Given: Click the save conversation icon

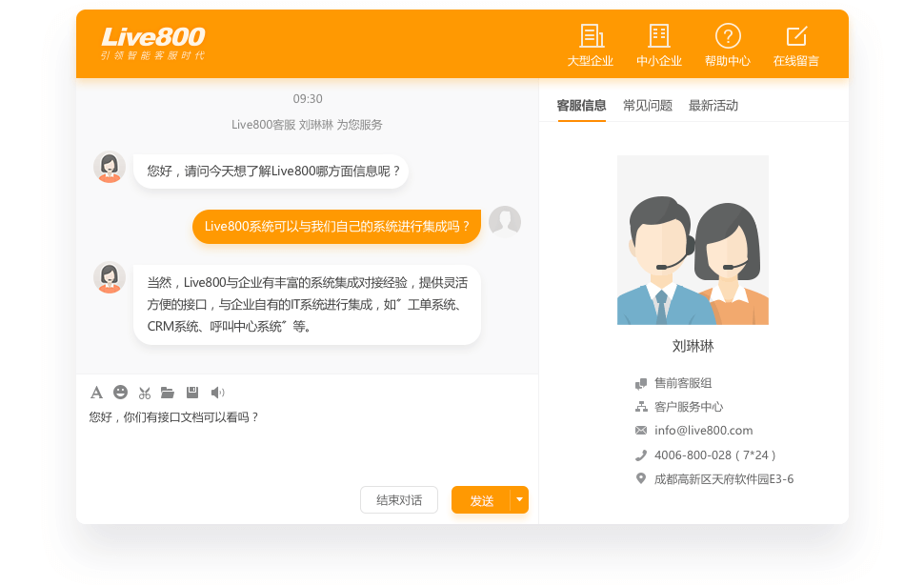Looking at the screenshot, I should click(x=192, y=392).
